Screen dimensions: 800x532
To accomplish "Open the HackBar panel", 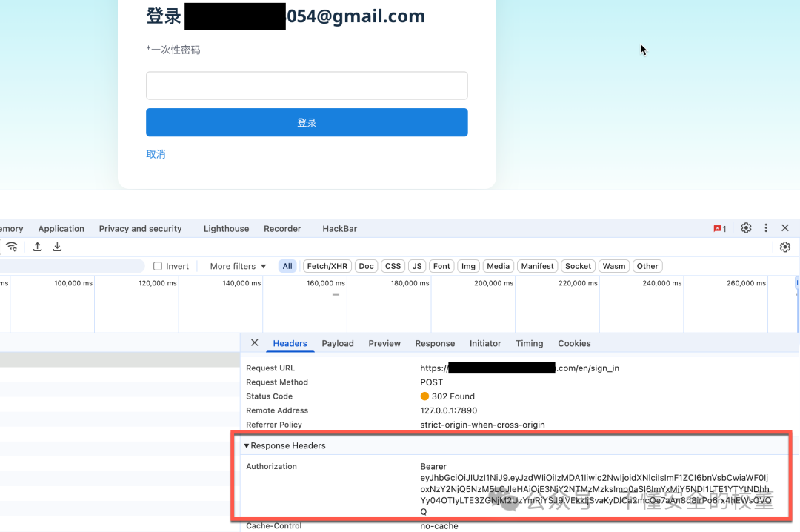I will (x=339, y=228).
